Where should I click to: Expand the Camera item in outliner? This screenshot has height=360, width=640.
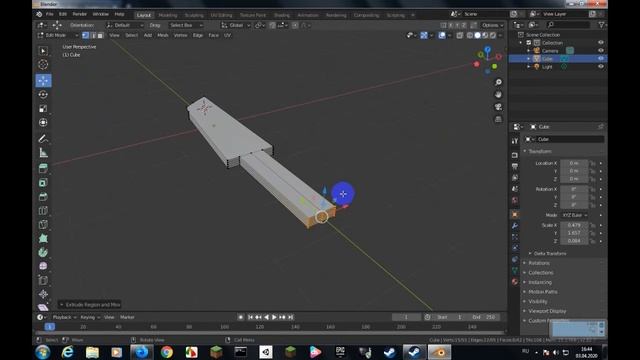click(x=529, y=51)
